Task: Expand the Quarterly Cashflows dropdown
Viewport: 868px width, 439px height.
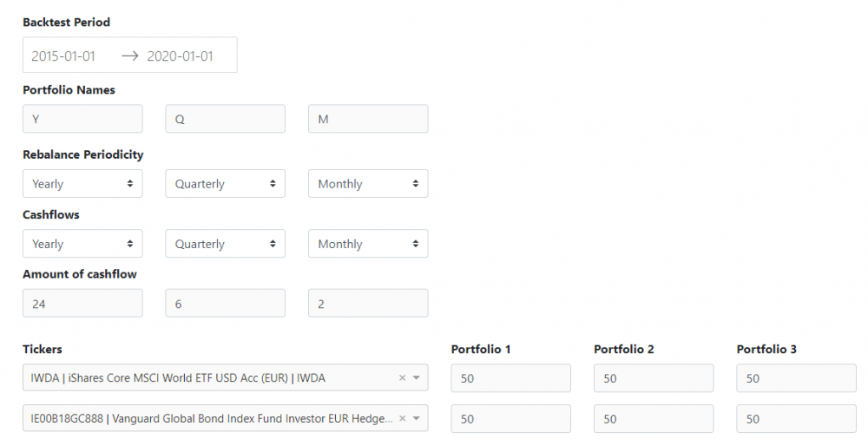Action: coord(225,244)
